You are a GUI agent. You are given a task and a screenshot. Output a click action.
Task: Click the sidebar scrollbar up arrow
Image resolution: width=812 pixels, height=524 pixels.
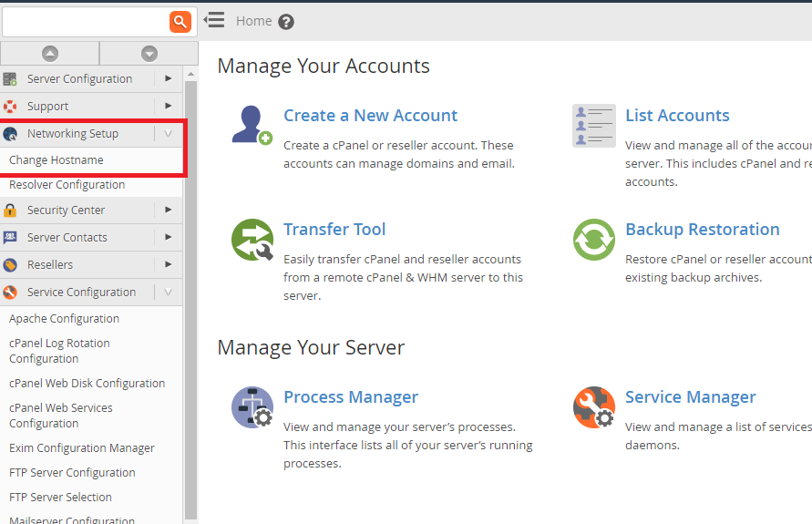[x=190, y=74]
